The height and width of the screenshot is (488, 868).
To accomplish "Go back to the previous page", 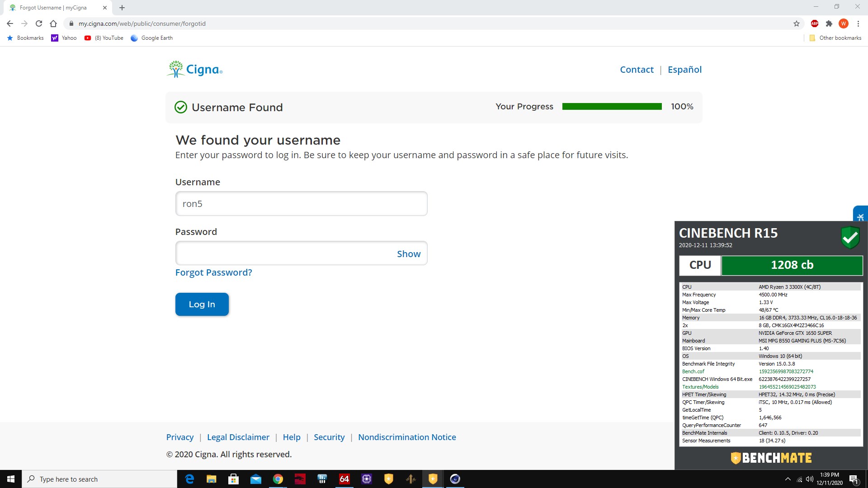I will 10,23.
